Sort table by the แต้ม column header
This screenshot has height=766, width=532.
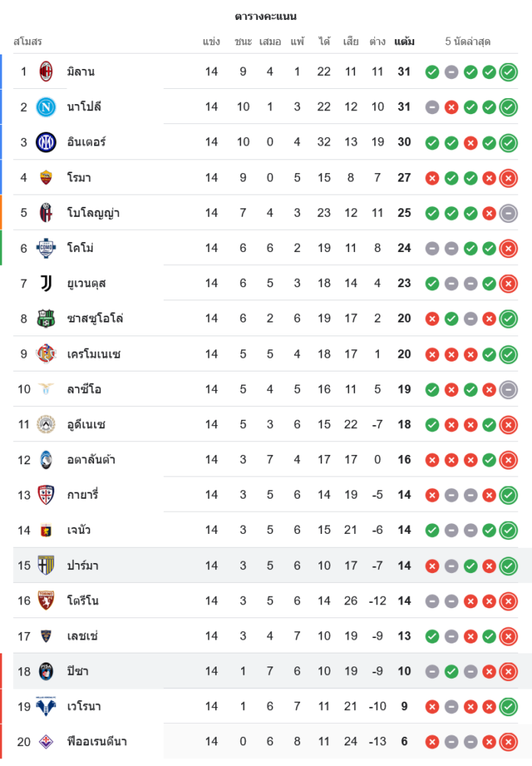click(x=404, y=41)
